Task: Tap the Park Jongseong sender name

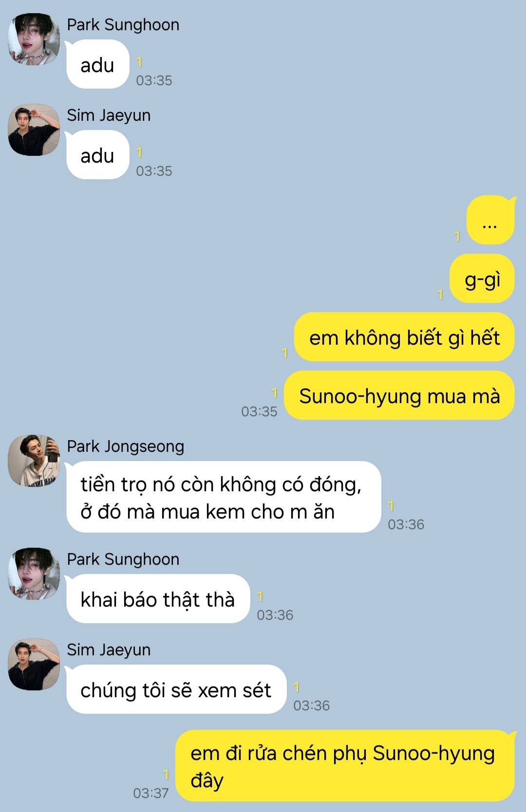Action: (x=126, y=446)
